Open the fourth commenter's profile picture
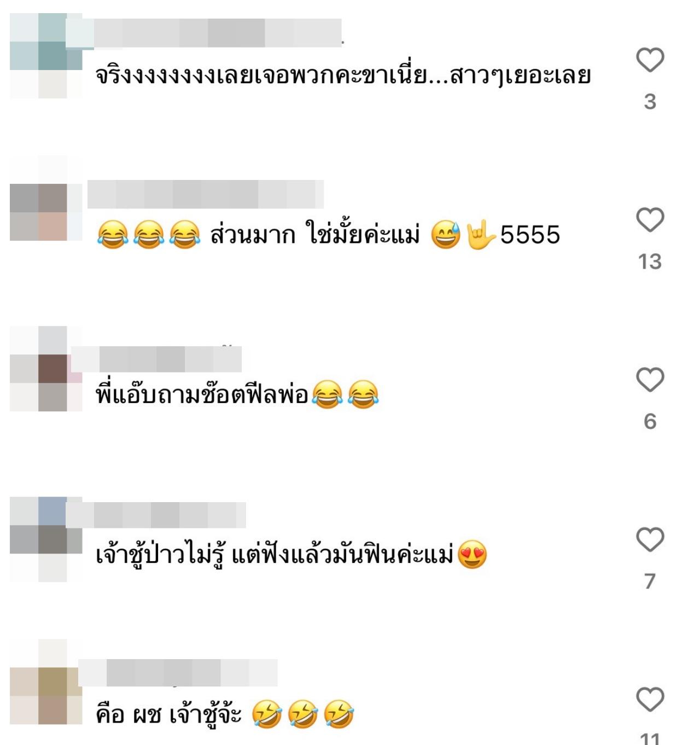This screenshot has height=745, width=700. pos(46,539)
